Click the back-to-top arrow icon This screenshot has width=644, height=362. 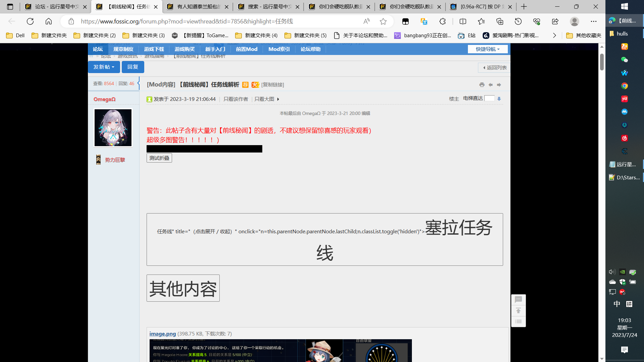point(519,311)
